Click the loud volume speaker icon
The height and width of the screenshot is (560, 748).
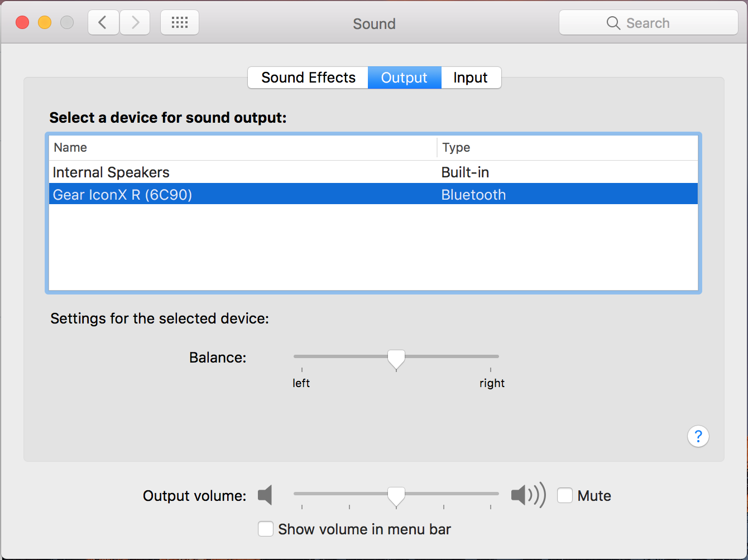coord(528,495)
